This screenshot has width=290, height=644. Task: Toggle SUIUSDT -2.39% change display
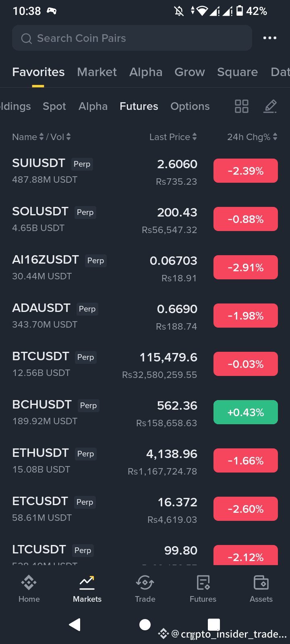[246, 171]
